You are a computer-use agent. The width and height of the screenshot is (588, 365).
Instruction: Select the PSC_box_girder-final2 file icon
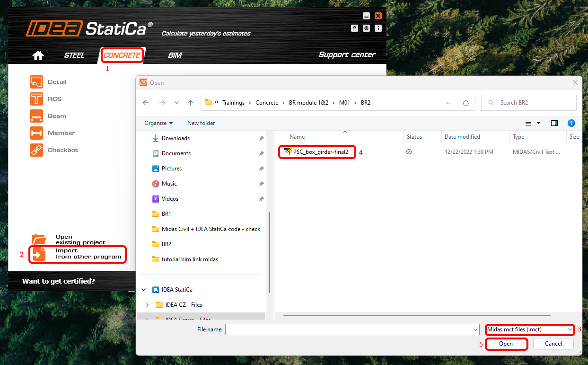pyautogui.click(x=287, y=152)
